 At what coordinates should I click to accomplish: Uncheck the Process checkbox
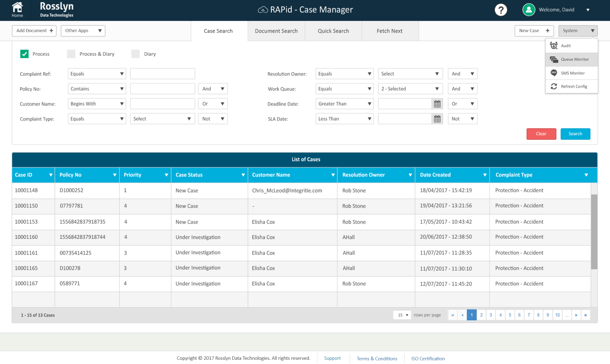24,54
